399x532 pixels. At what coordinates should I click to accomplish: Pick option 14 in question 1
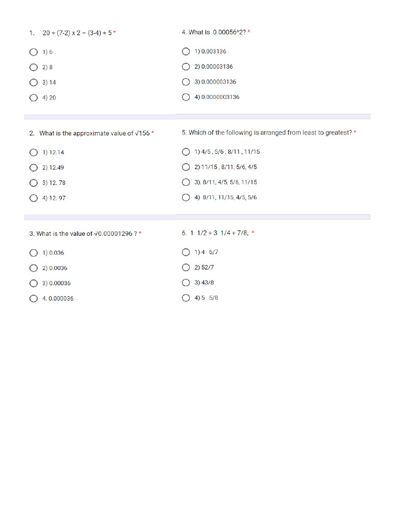tap(34, 82)
